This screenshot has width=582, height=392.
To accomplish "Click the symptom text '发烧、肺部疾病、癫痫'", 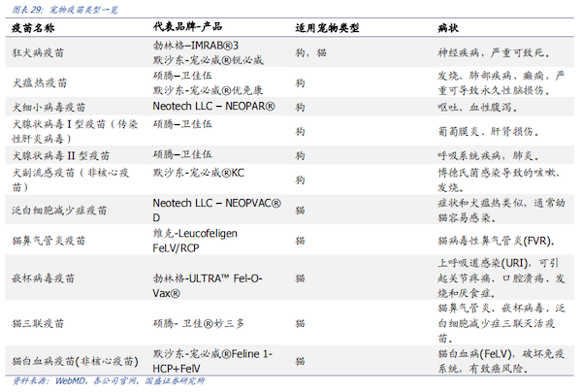I will tap(490, 76).
